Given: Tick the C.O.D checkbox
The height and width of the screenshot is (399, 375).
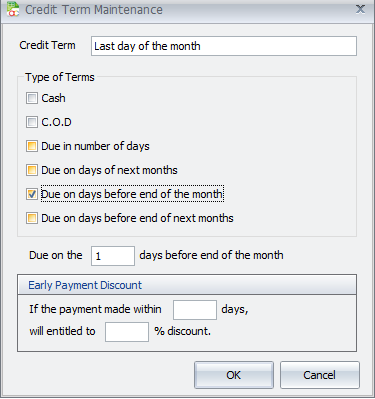Looking at the screenshot, I should click(x=32, y=122).
